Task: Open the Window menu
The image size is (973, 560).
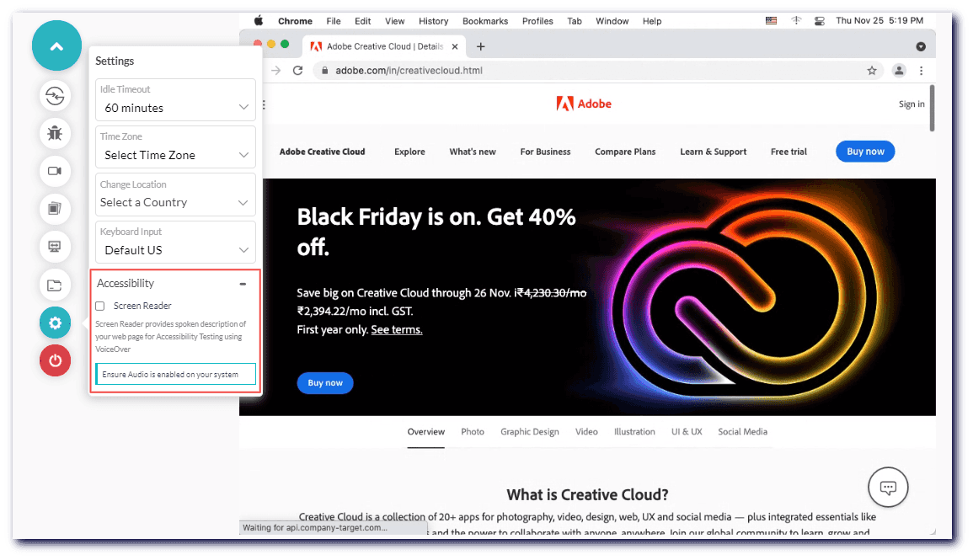Action: [612, 21]
